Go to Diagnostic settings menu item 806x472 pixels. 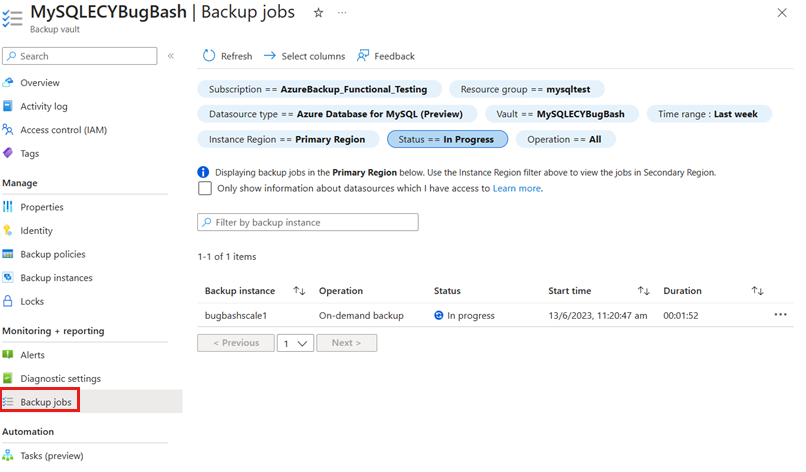point(61,378)
